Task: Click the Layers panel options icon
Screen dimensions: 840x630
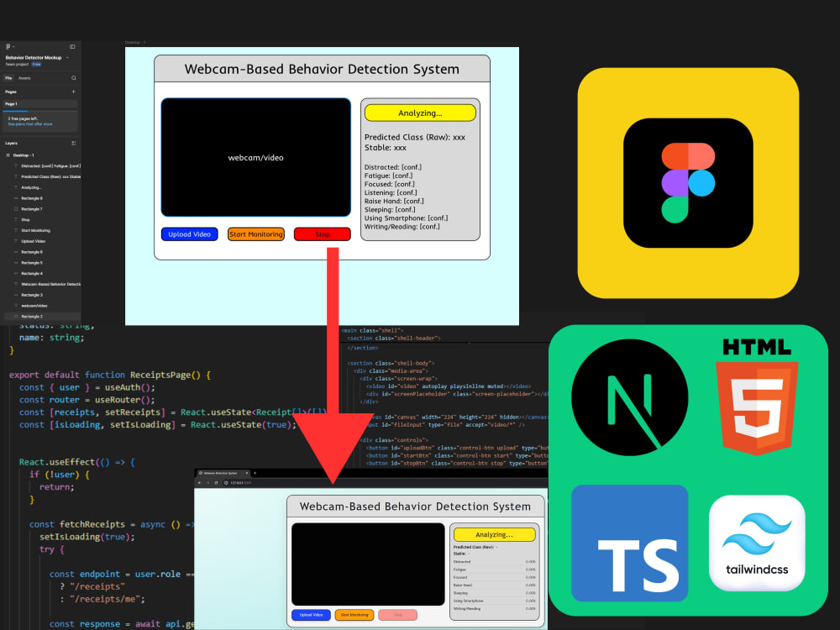Action: pyautogui.click(x=73, y=143)
